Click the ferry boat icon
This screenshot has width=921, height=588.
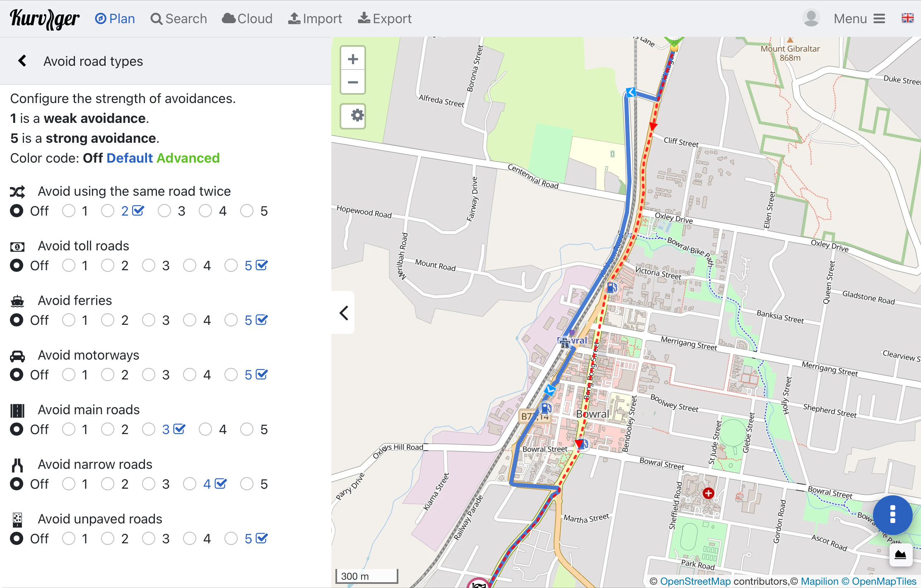pyautogui.click(x=17, y=301)
